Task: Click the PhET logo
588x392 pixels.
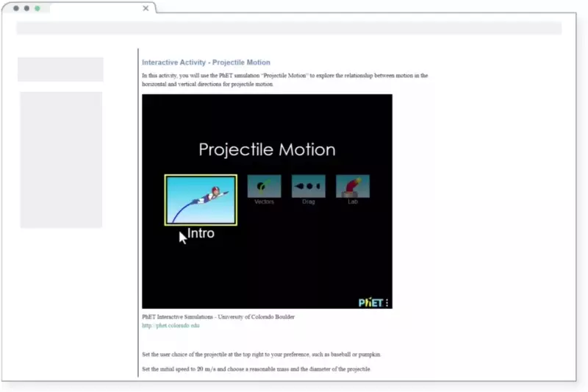Action: [370, 302]
